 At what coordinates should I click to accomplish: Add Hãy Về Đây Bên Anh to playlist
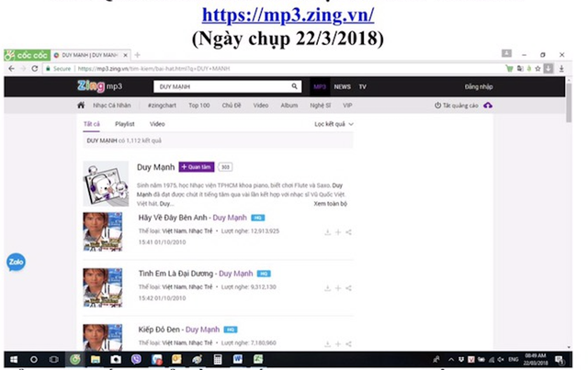click(x=338, y=232)
